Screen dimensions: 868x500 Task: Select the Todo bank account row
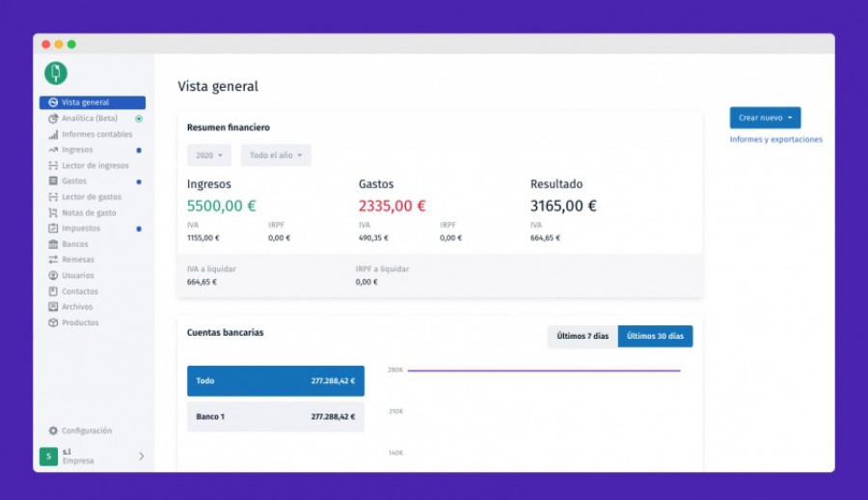click(276, 381)
